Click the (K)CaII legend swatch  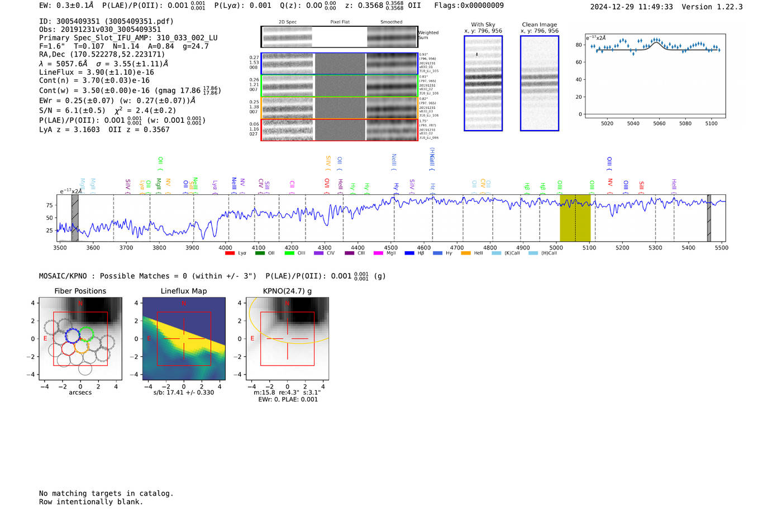pyautogui.click(x=496, y=253)
